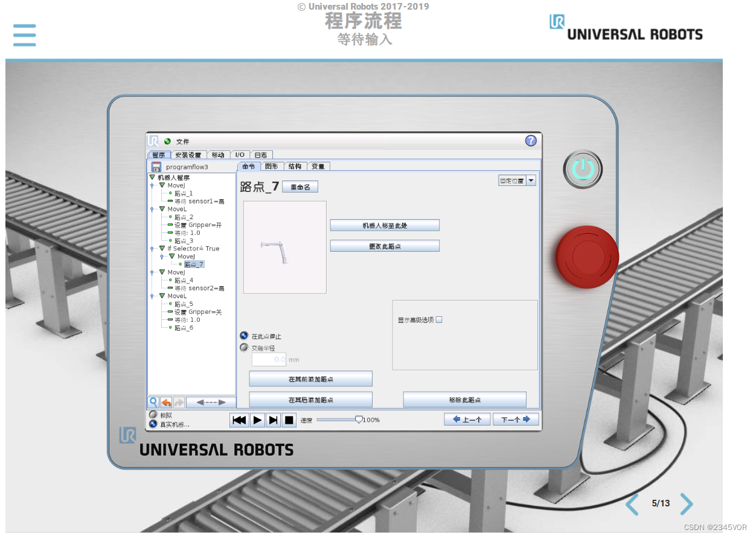
Task: Collapse the first MoveJ node above 路点_1
Action: tap(162, 185)
